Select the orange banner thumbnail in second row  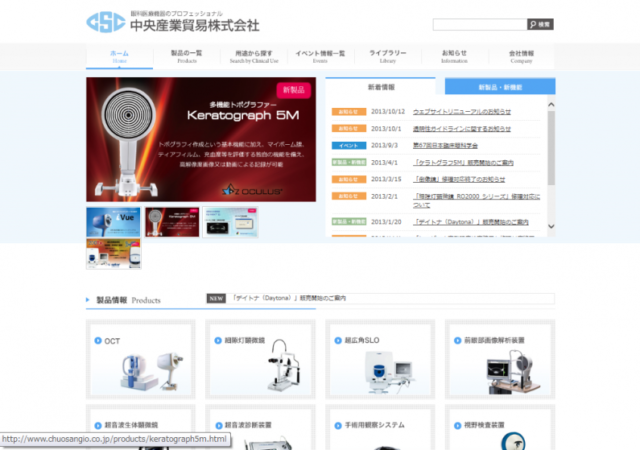pos(113,254)
